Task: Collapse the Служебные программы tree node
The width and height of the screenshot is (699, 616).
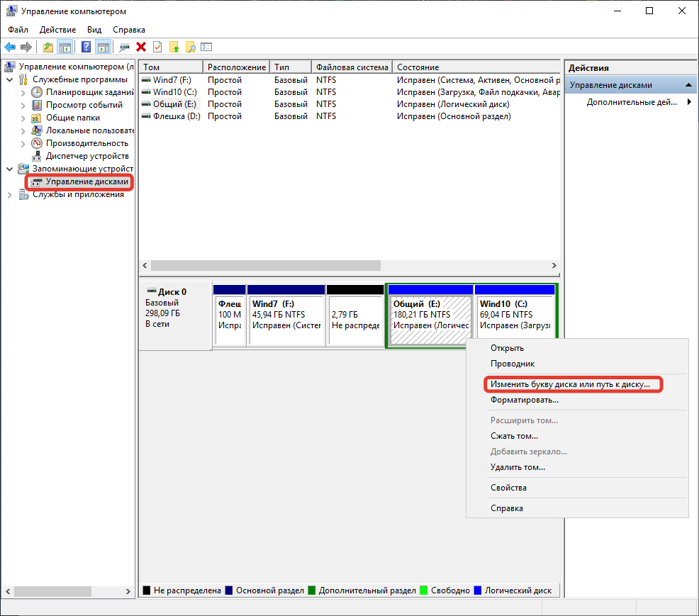Action: click(9, 79)
